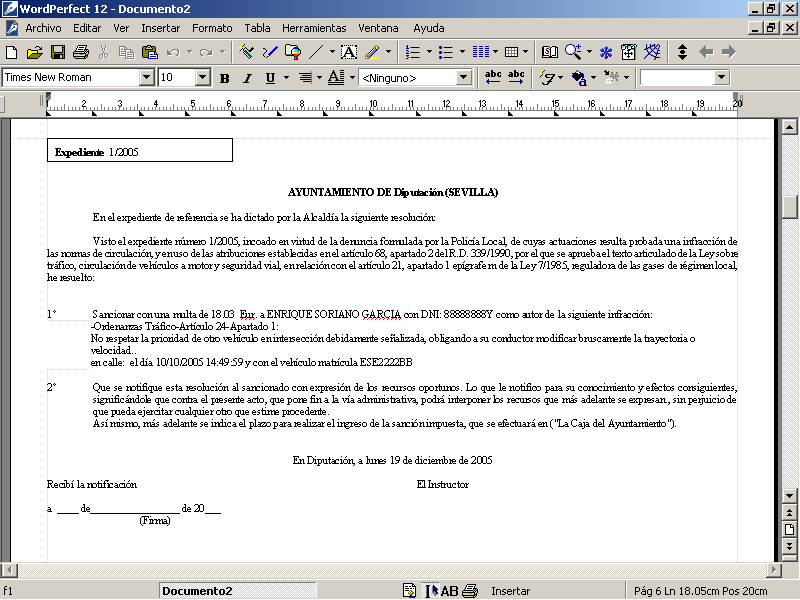Expand the <Ninguno> style dropdown
This screenshot has width=800, height=600.
coord(464,77)
